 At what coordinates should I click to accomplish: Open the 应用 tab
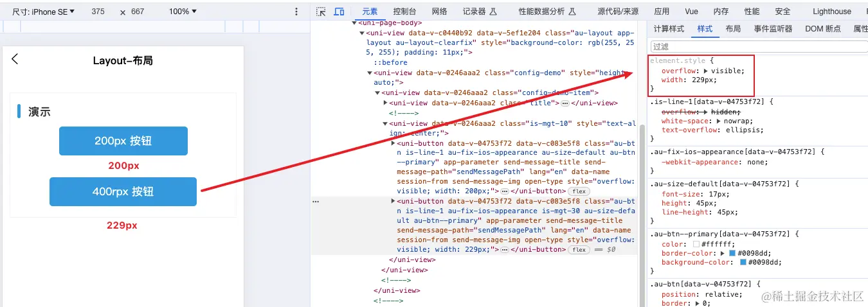click(662, 12)
